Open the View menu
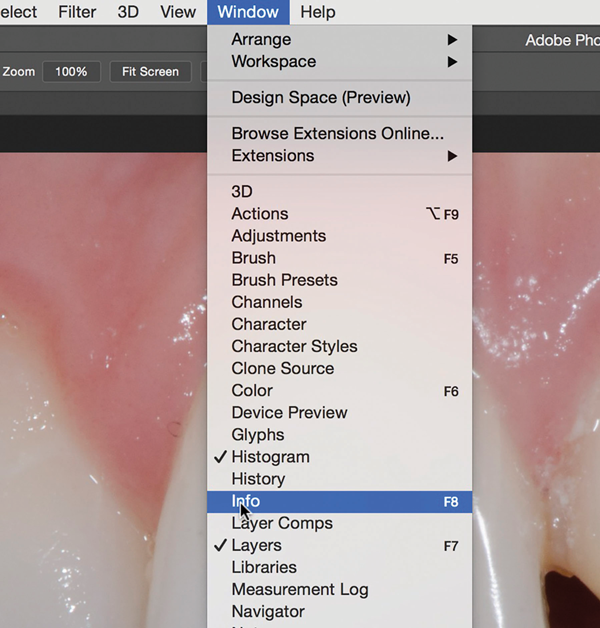Image resolution: width=600 pixels, height=628 pixels. (178, 12)
